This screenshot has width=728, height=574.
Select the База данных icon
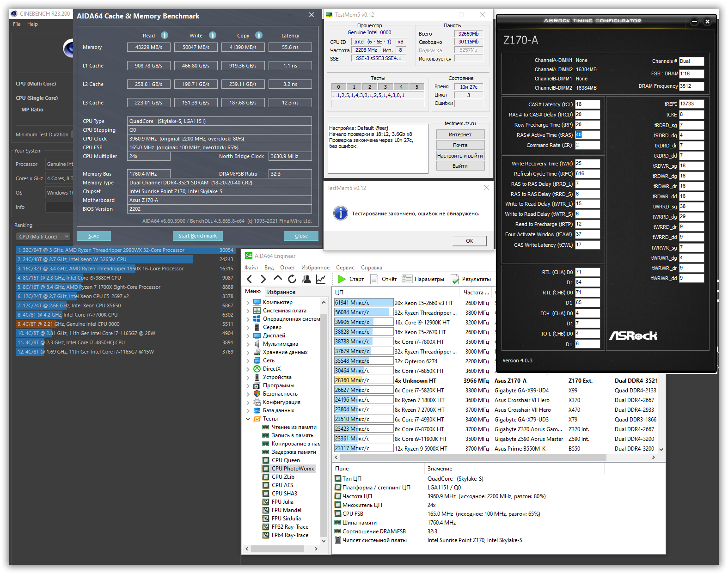257,410
